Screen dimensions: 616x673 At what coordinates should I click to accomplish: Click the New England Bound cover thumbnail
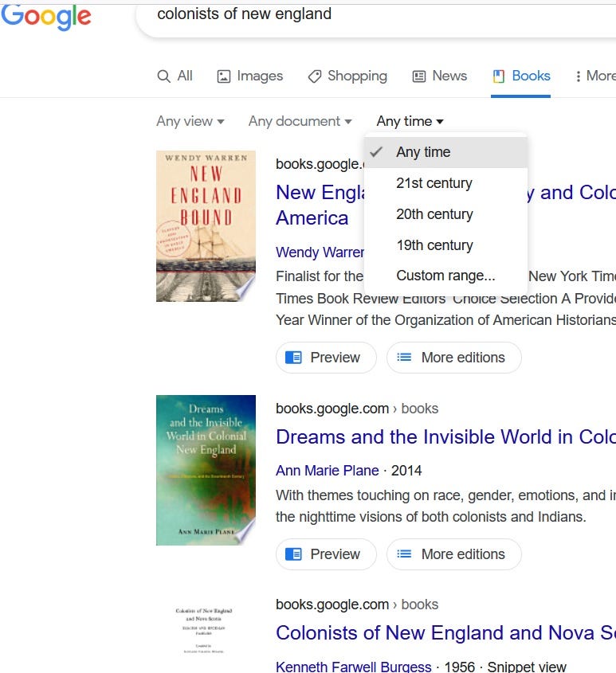(x=205, y=225)
